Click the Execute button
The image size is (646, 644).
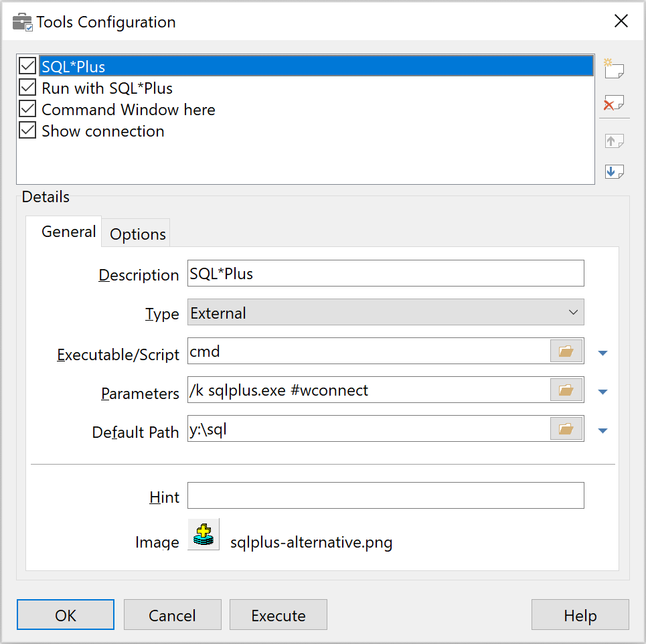pyautogui.click(x=278, y=615)
